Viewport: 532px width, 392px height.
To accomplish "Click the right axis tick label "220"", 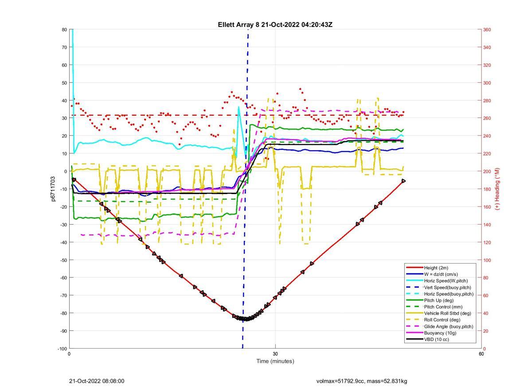I will (487, 154).
